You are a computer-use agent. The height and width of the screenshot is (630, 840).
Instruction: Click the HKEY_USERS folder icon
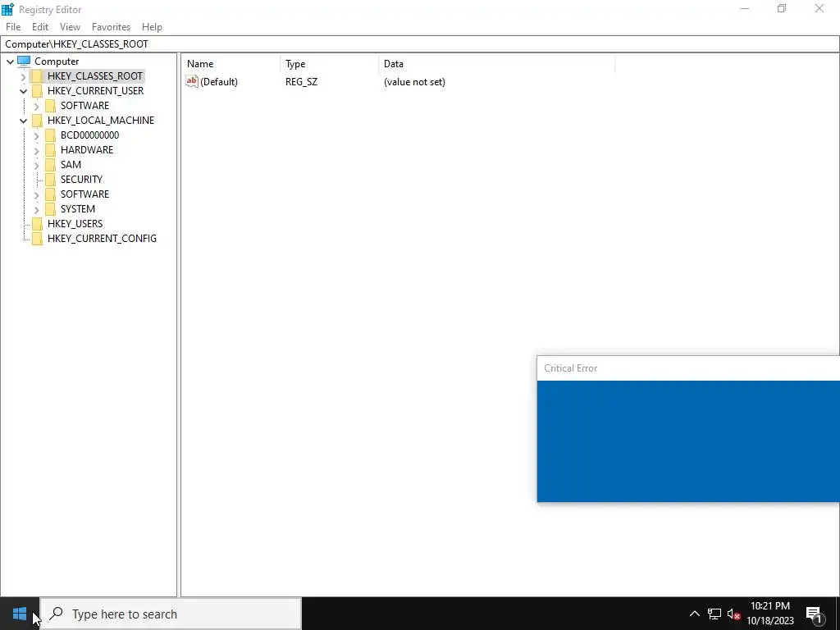37,223
